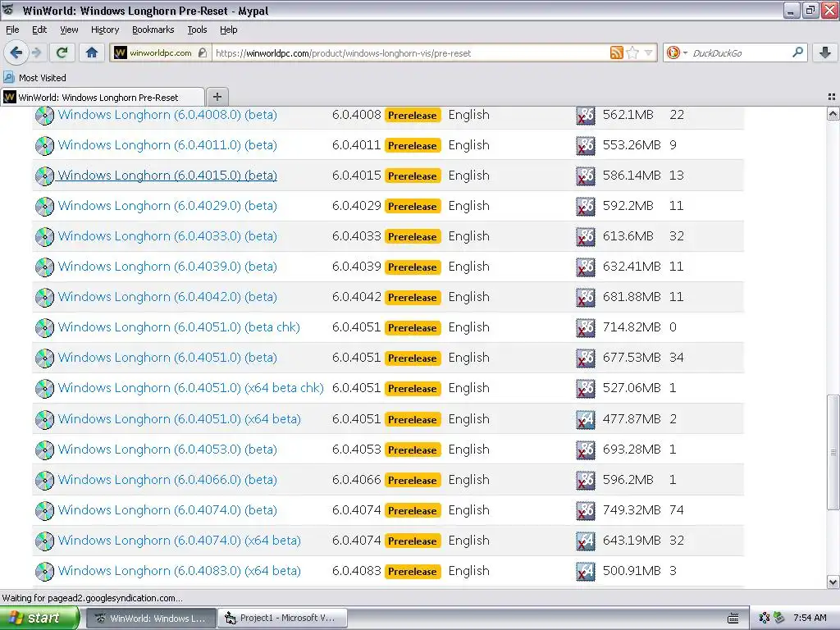Open Windows Longhorn (6.0.4029.0) (beta) link

click(x=167, y=206)
